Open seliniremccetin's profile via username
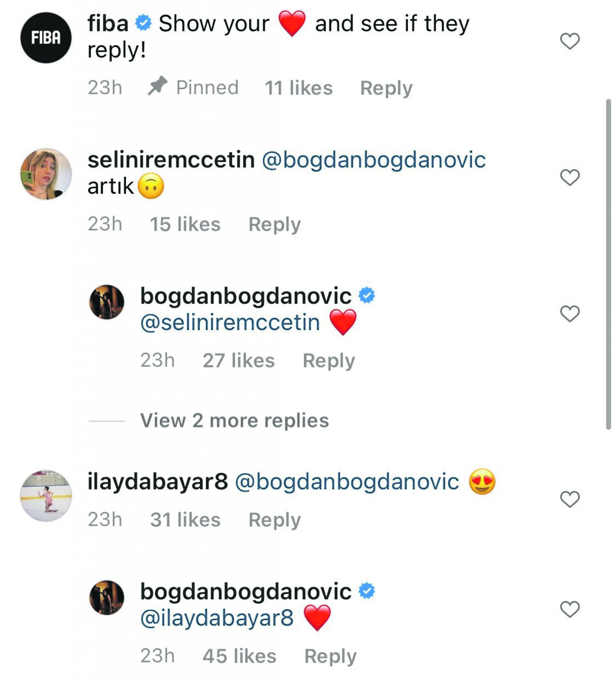This screenshot has width=616, height=682. pyautogui.click(x=171, y=161)
